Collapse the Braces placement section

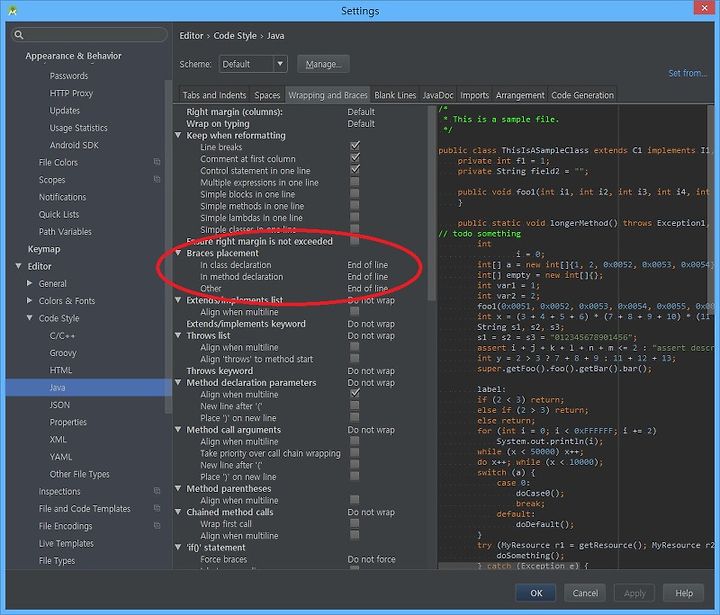[178, 253]
